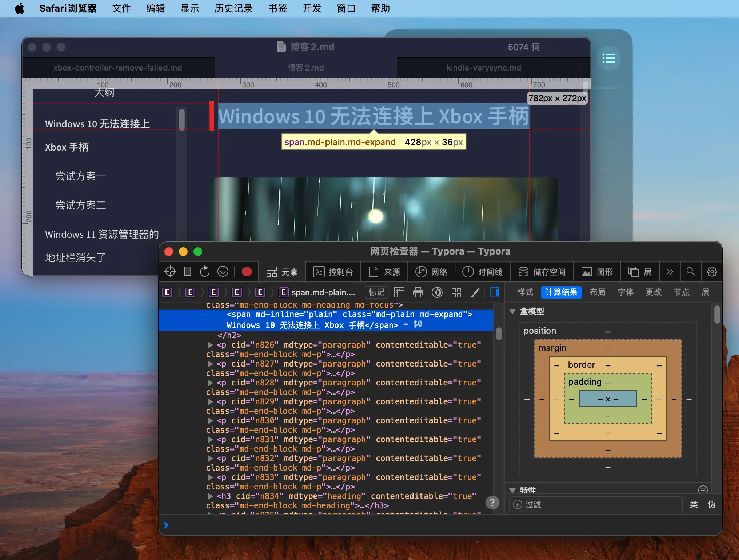Open the inspector search magnifier
Image resolution: width=739 pixels, height=560 pixels.
point(690,272)
